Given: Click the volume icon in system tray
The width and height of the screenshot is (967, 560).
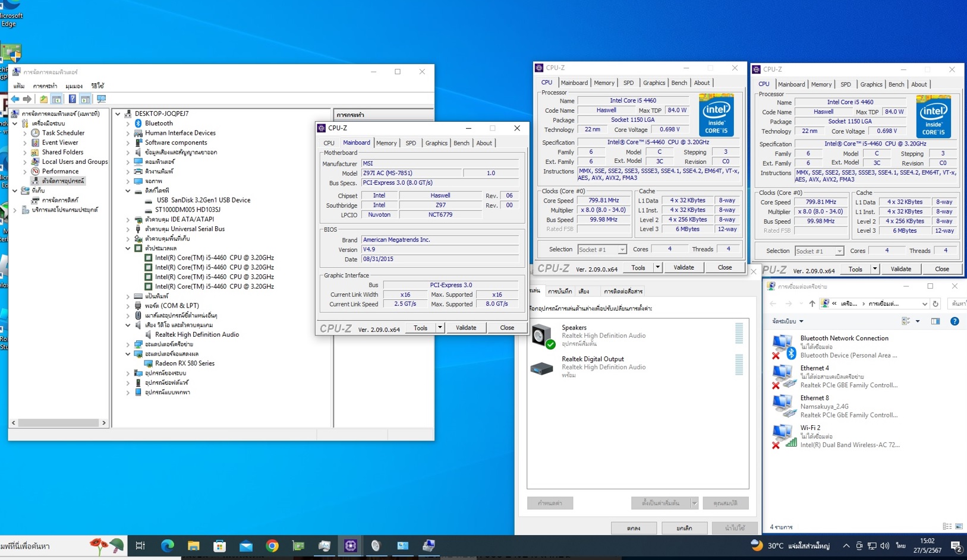Looking at the screenshot, I should [x=885, y=546].
